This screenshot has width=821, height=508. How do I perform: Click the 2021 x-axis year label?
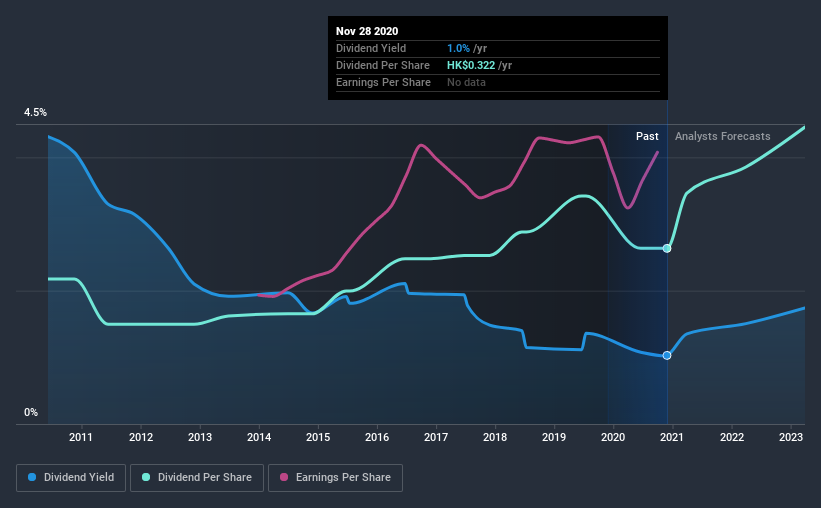(x=672, y=437)
